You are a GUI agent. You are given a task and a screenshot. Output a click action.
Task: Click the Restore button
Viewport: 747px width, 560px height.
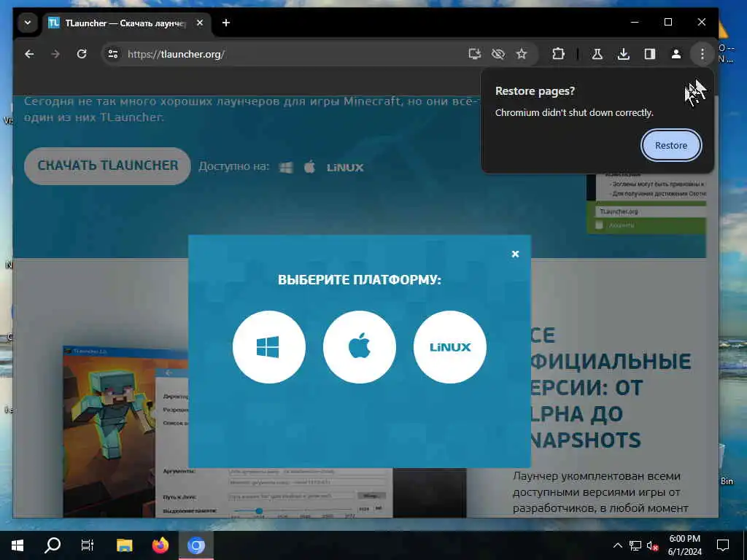pos(671,145)
